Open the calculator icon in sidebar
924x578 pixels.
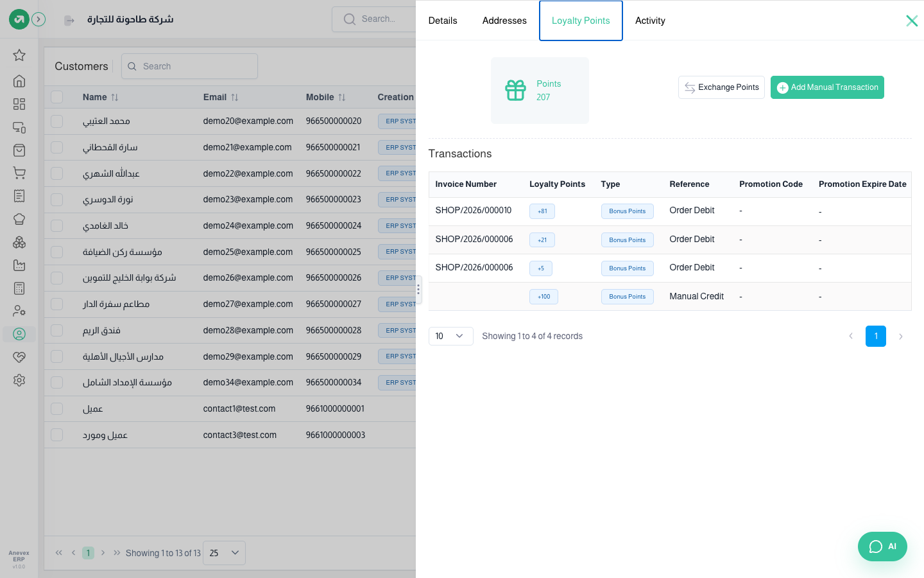(x=19, y=288)
